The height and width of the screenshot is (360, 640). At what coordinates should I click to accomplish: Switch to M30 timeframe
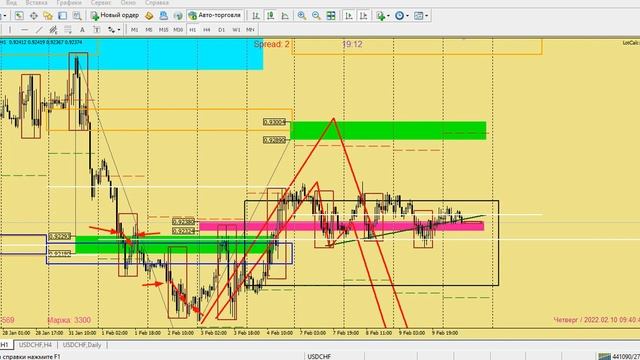(178, 30)
